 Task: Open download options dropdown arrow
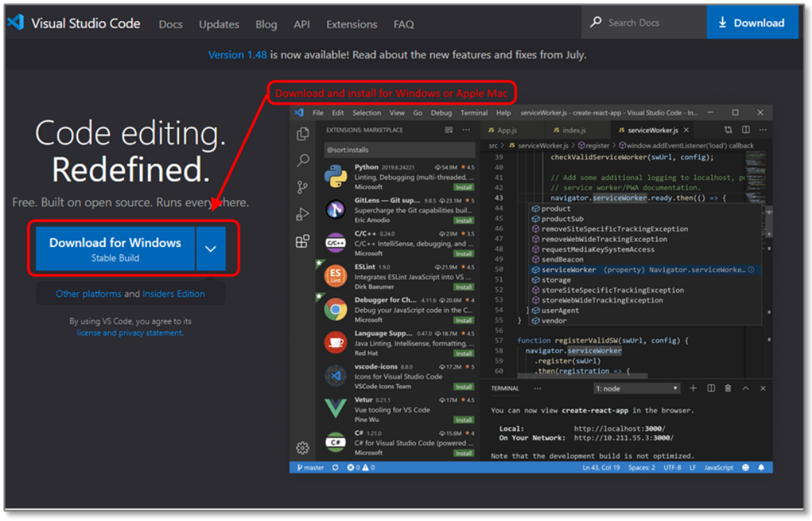coord(210,249)
